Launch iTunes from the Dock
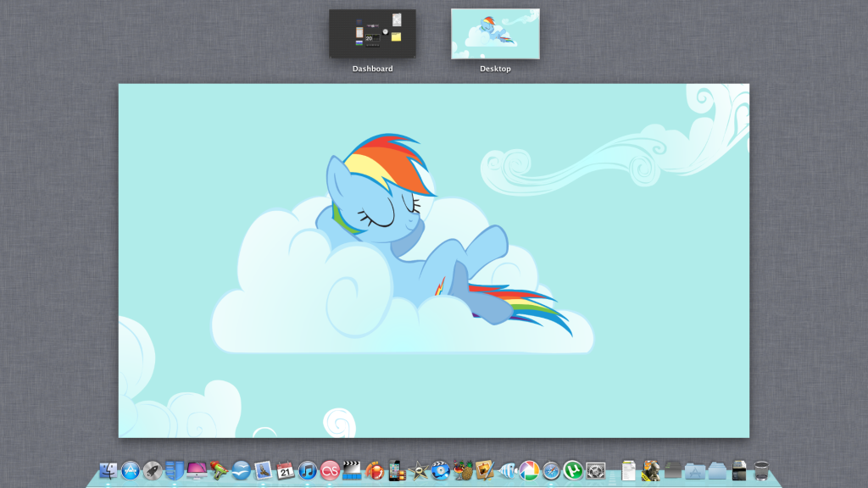This screenshot has height=488, width=868. 307,471
